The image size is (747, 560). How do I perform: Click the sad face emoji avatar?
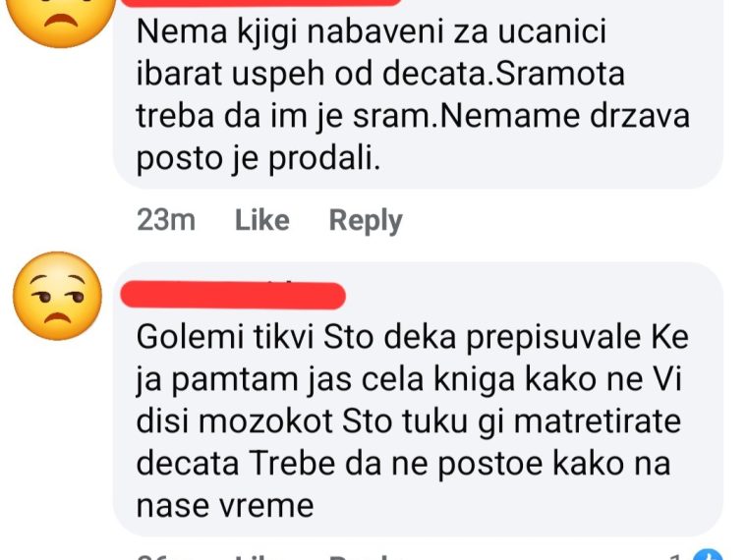(58, 19)
